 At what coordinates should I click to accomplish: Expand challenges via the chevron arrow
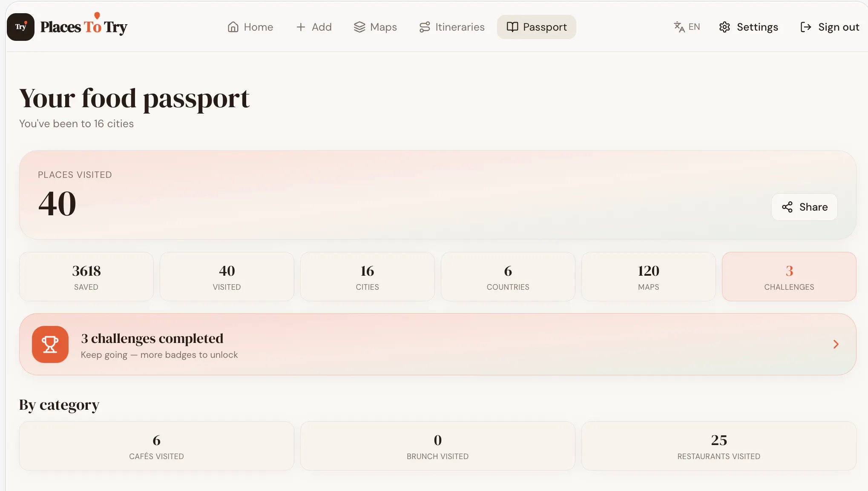(836, 344)
